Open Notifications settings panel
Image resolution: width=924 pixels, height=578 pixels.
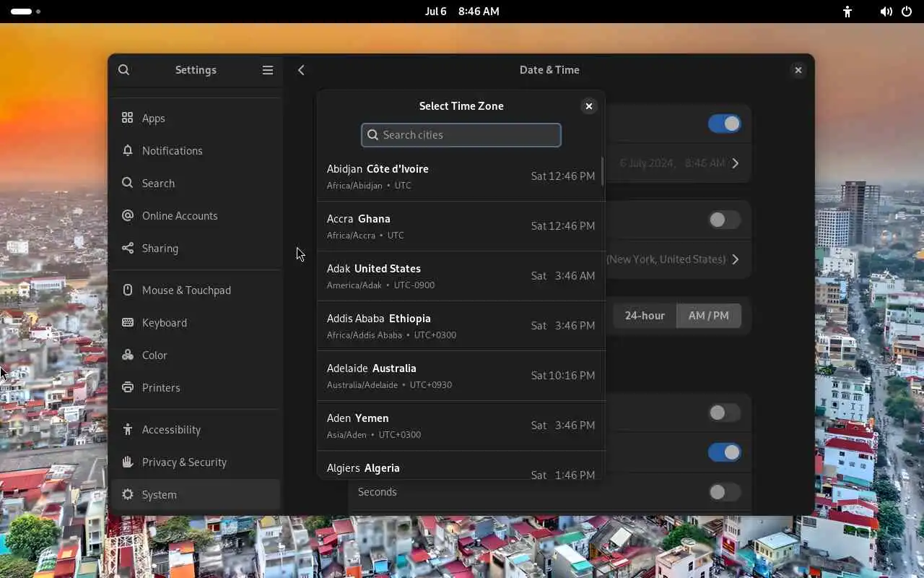point(196,150)
